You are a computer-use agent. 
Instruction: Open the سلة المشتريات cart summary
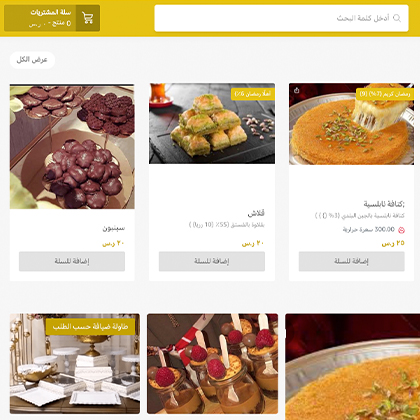click(x=52, y=18)
